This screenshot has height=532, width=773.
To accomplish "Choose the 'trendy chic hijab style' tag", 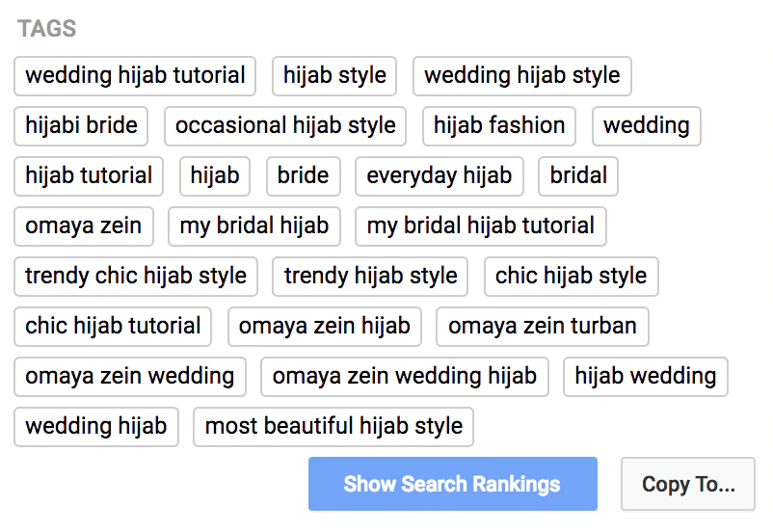I will (136, 277).
